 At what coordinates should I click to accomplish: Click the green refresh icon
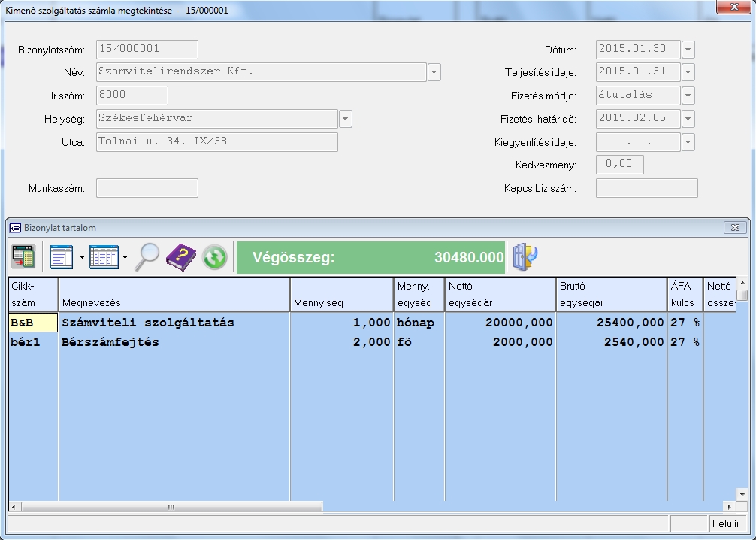tap(214, 257)
